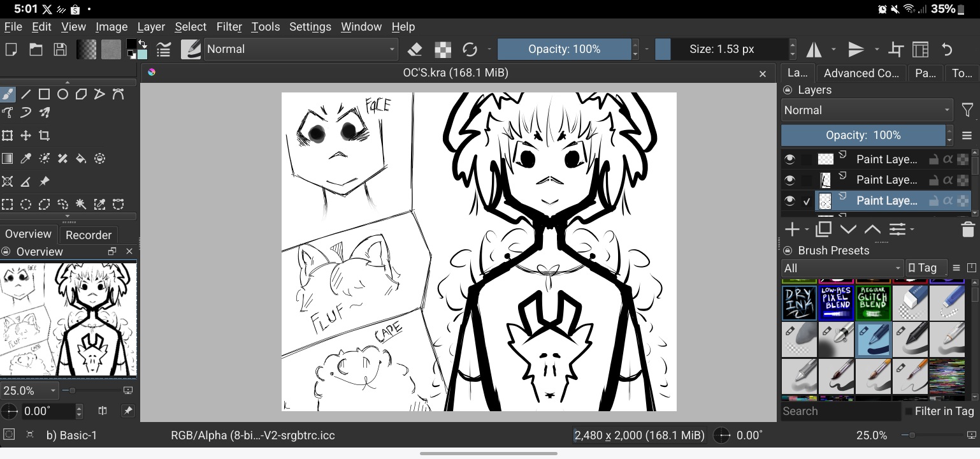Click the Tag button in Brush Presets
The height and width of the screenshot is (459, 980).
(x=926, y=268)
